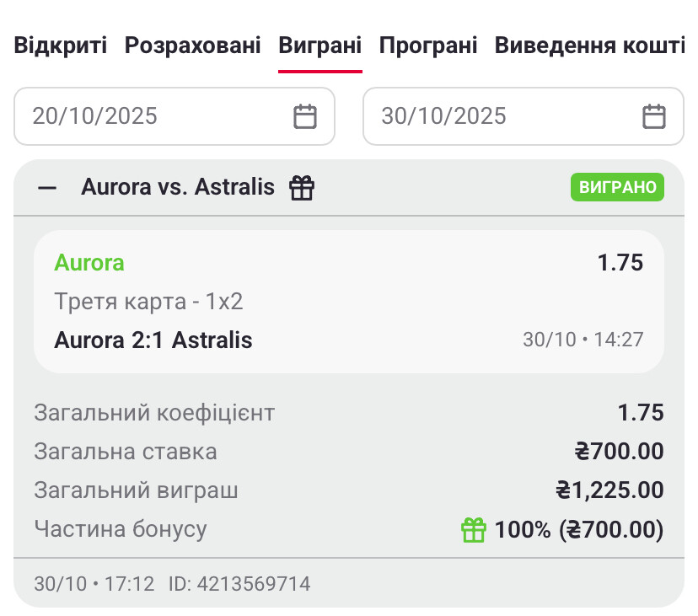Click green gift icon beside bonus share
Image resolution: width=698 pixels, height=616 pixels.
tap(474, 530)
